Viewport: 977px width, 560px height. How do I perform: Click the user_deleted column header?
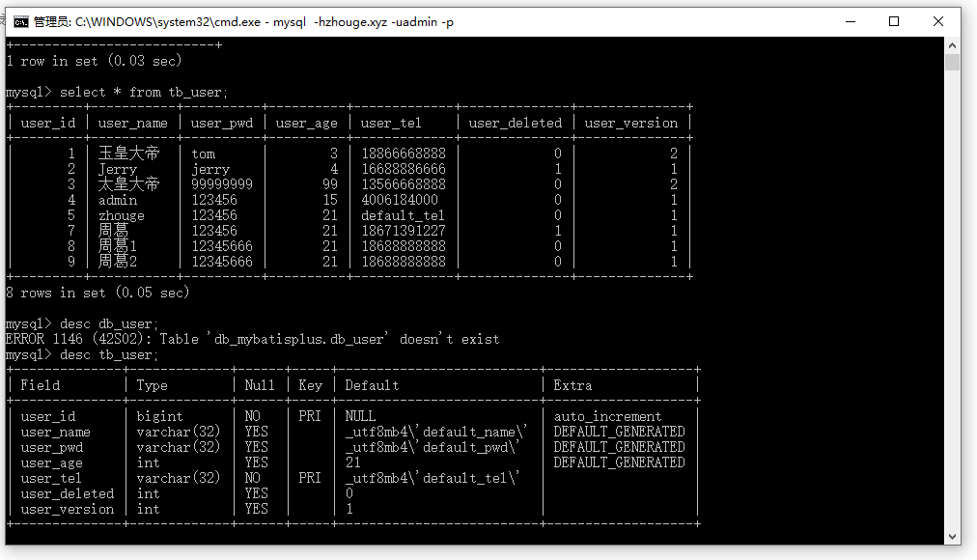pyautogui.click(x=516, y=123)
